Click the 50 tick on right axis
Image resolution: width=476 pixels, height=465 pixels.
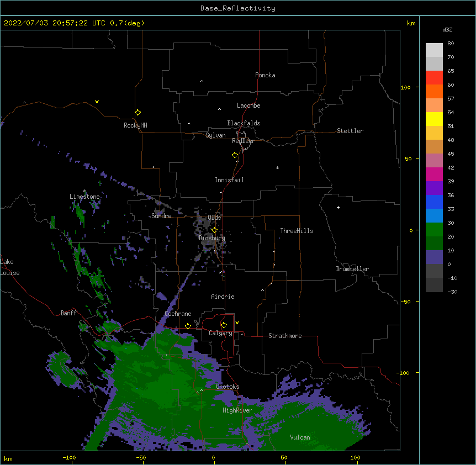pos(408,158)
